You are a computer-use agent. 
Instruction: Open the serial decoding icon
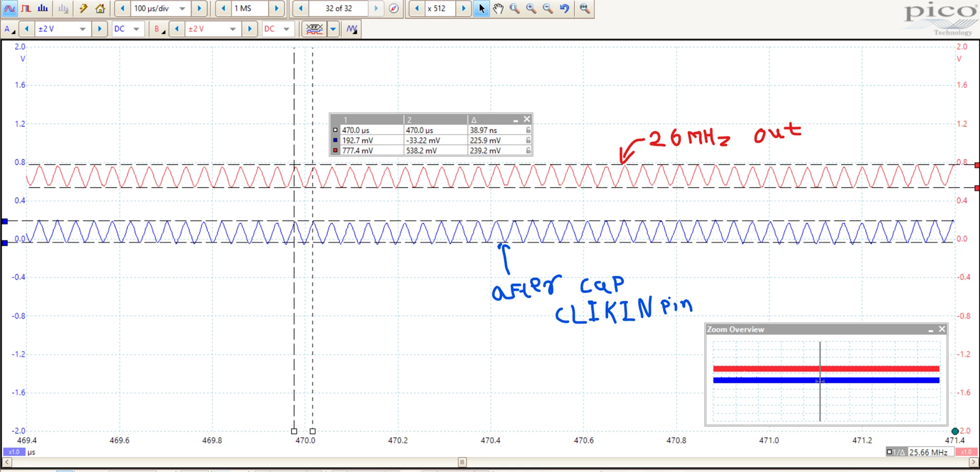315,29
